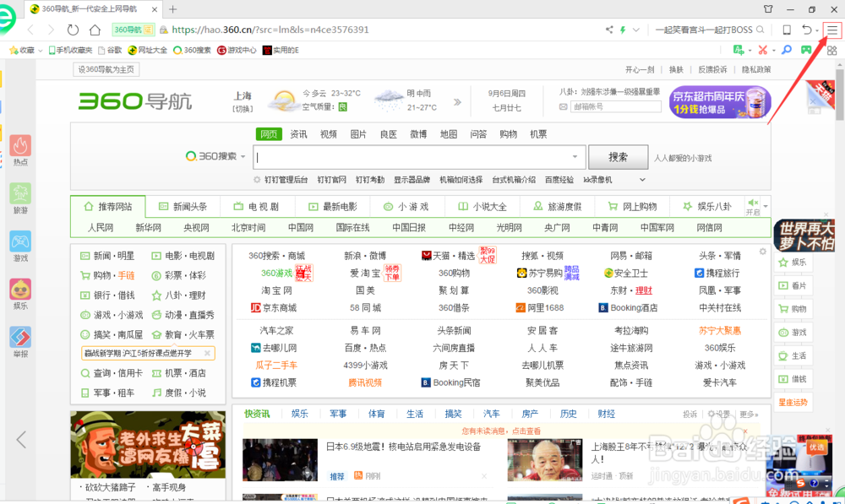The image size is (845, 504).
Task: Open the extensions grid icon
Action: (x=831, y=50)
